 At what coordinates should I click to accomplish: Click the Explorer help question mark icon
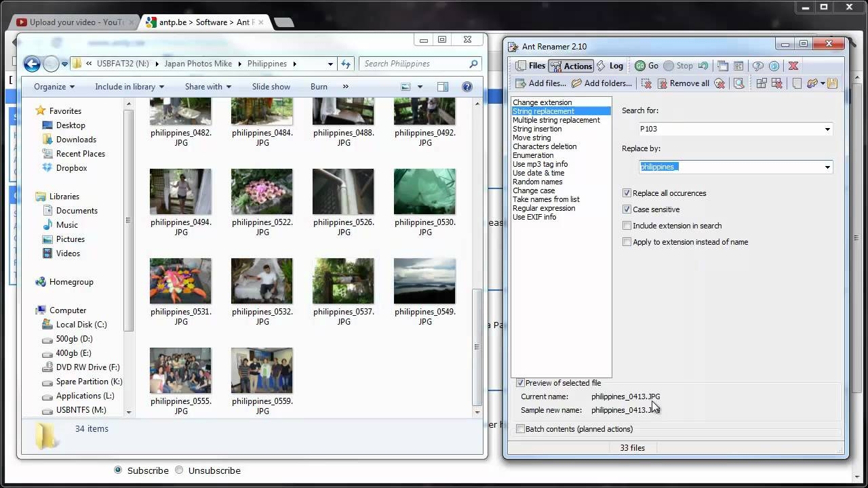pyautogui.click(x=467, y=87)
